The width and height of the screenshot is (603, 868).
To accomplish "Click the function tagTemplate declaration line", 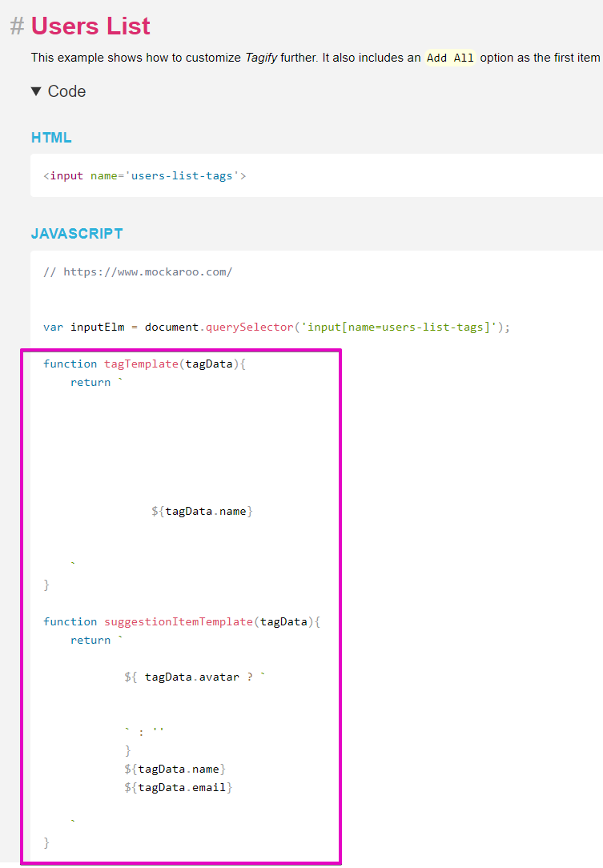I will [x=144, y=364].
